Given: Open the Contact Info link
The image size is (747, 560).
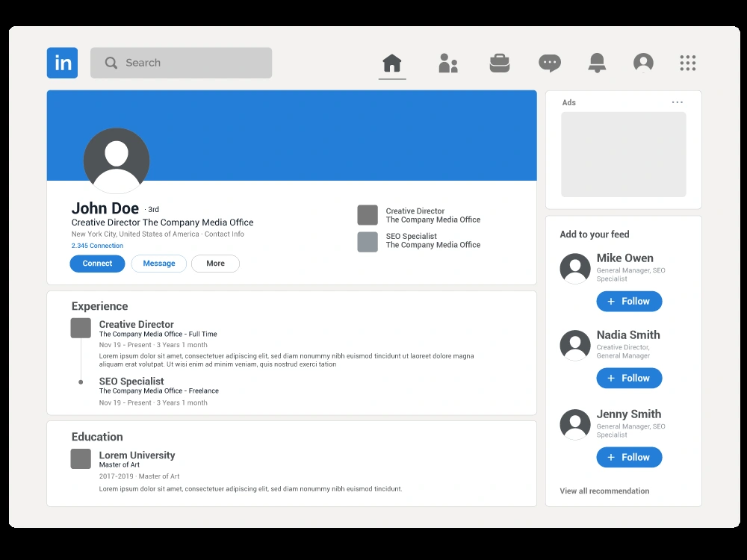Looking at the screenshot, I should pos(224,234).
